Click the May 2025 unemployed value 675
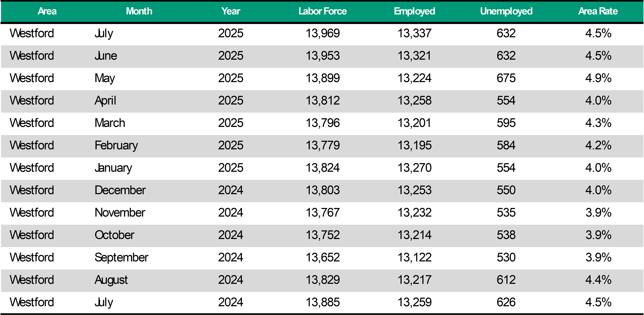 click(x=506, y=78)
